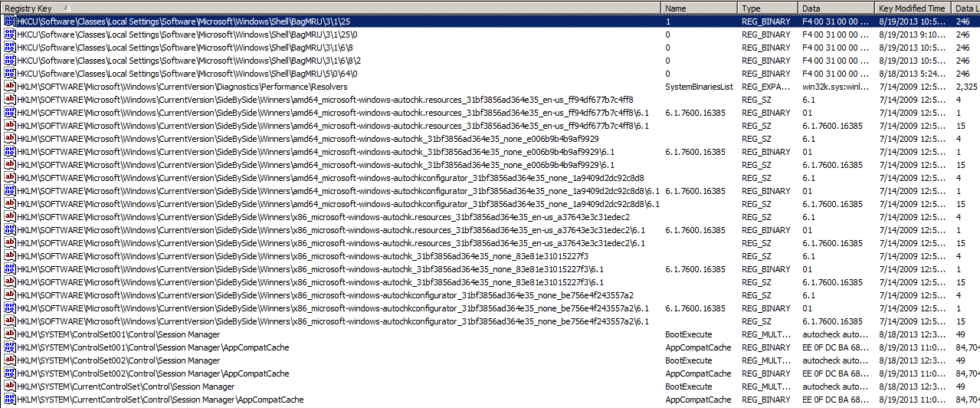Select amd64 autochkconfigurator 1a9409d2dc92c8d8 key path
Image resolution: width=980 pixels, height=408 pixels.
coord(330,178)
